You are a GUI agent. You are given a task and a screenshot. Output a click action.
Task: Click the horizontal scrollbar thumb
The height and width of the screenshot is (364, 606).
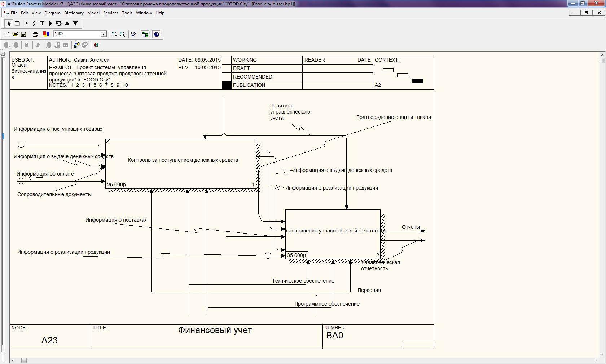(24, 360)
